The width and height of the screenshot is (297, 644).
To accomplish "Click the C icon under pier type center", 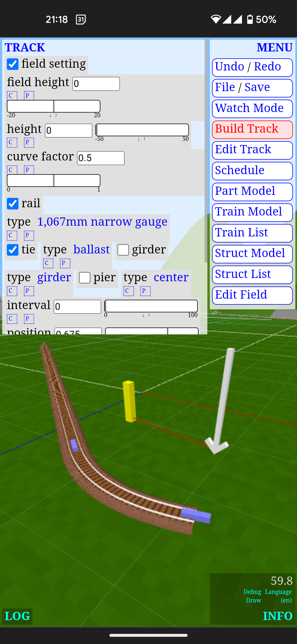I will pyautogui.click(x=128, y=291).
